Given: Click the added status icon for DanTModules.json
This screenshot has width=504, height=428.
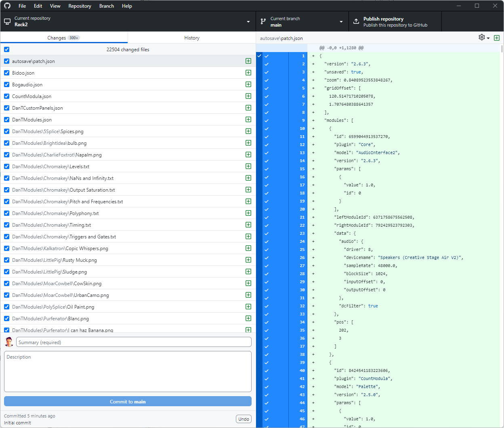Looking at the screenshot, I should pyautogui.click(x=248, y=119).
